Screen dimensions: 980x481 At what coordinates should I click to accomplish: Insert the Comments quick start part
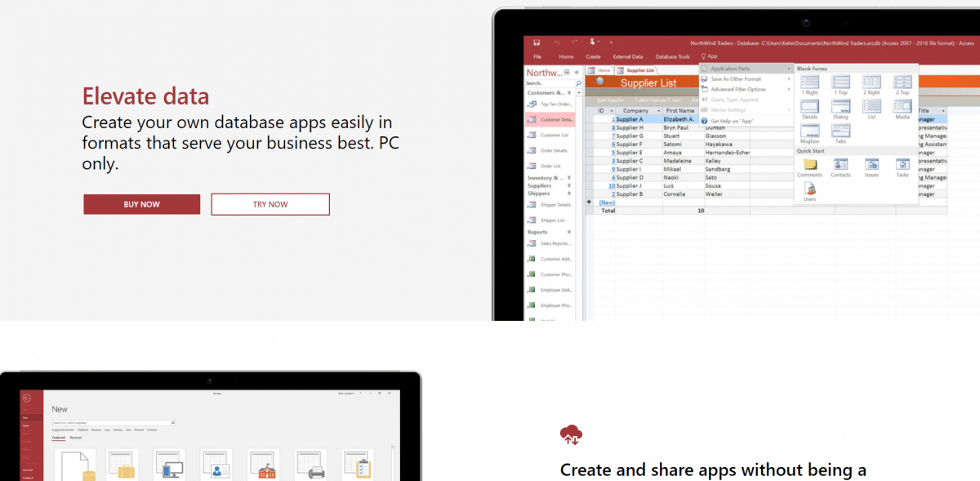point(809,166)
